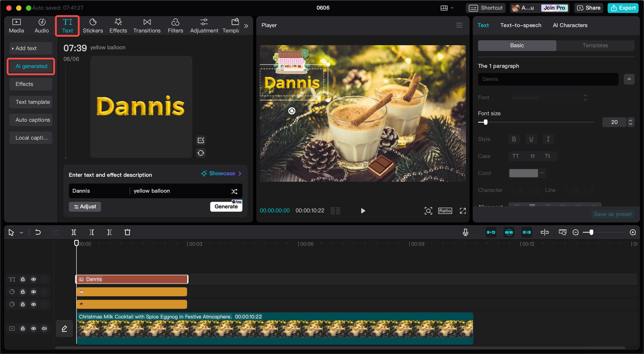Select AI generated in text sidebar
Screen dimensions: 644x354
(x=31, y=66)
